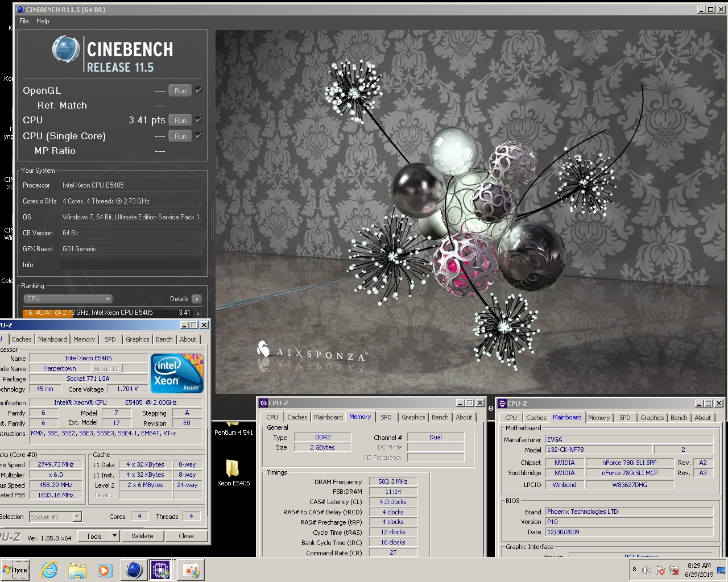Click the Intel Xeon inside logo
Screen dimensions: 728x582
click(x=177, y=373)
